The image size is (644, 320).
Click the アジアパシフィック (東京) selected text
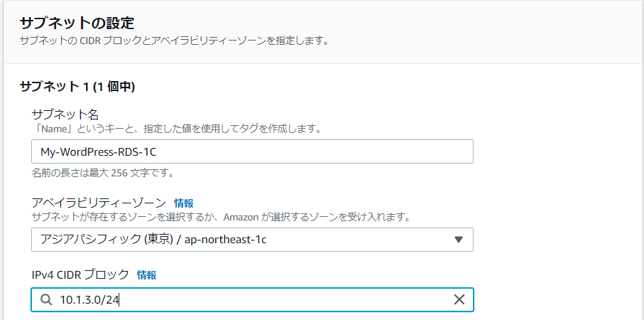pyautogui.click(x=107, y=240)
